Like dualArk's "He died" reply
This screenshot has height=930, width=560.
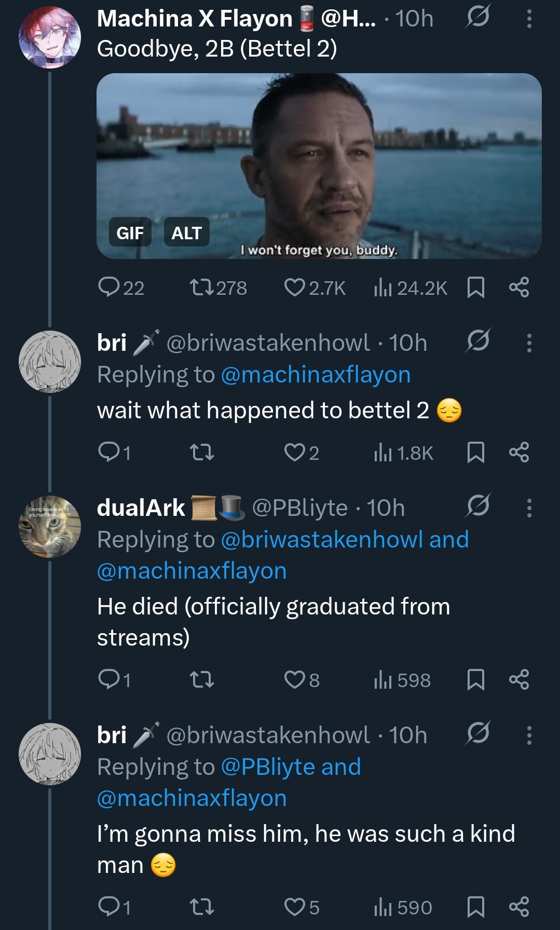(295, 680)
